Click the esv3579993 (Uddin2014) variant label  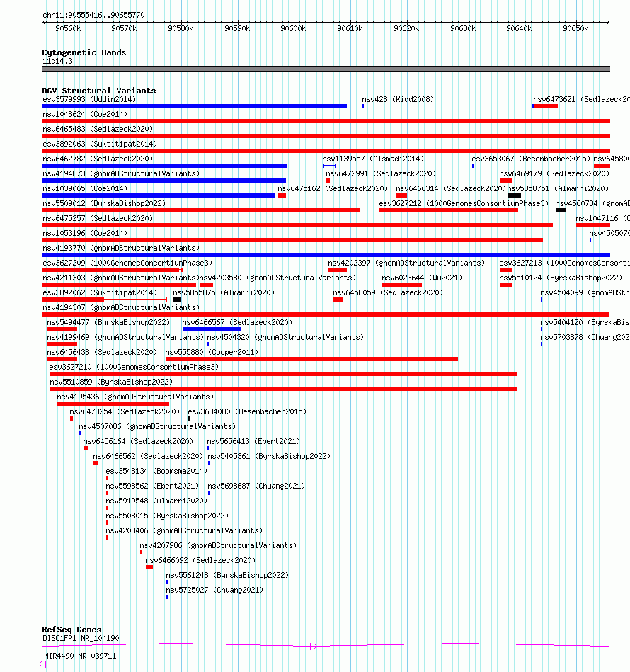tap(89, 99)
